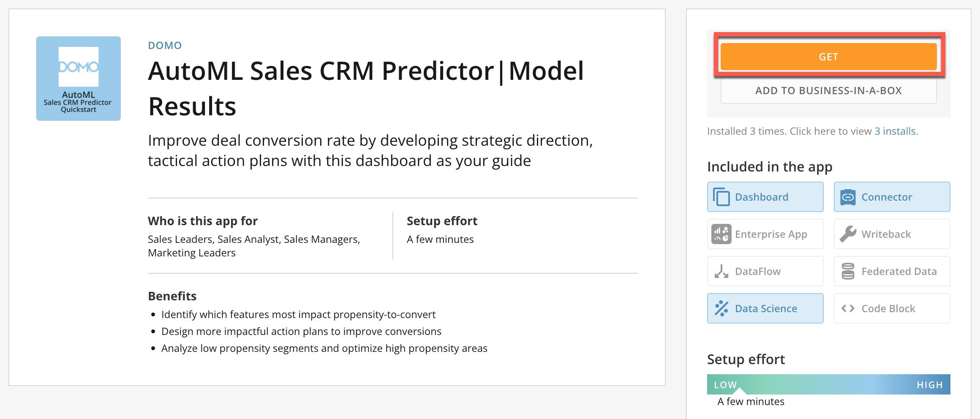Select the Federated Data label tile
The width and height of the screenshot is (980, 419).
tap(892, 271)
